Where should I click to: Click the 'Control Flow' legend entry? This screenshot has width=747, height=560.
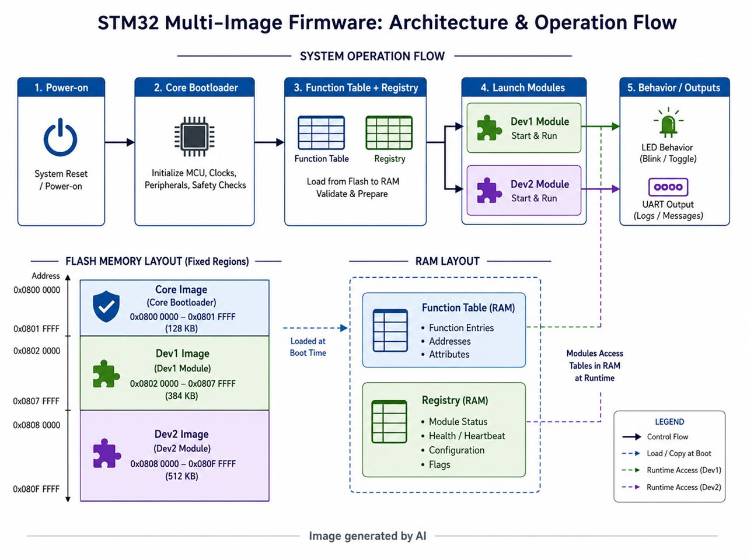[x=655, y=437]
